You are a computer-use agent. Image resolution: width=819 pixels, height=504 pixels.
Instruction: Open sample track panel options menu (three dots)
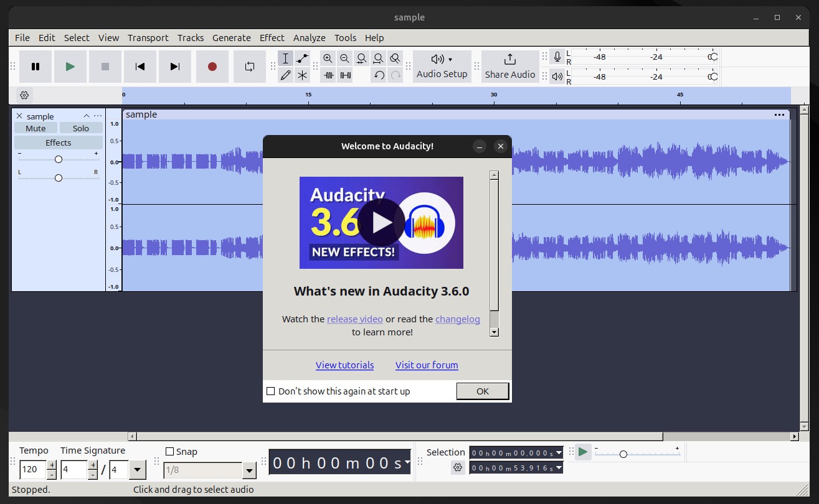[x=98, y=116]
